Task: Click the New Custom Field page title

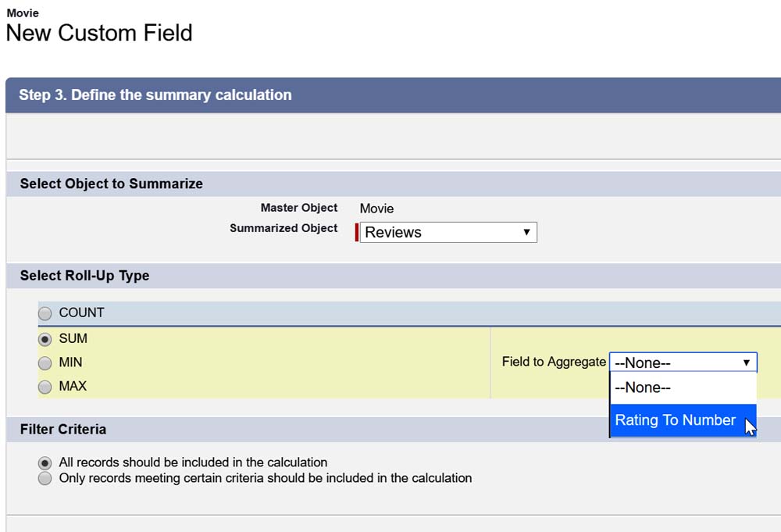Action: 99,33
